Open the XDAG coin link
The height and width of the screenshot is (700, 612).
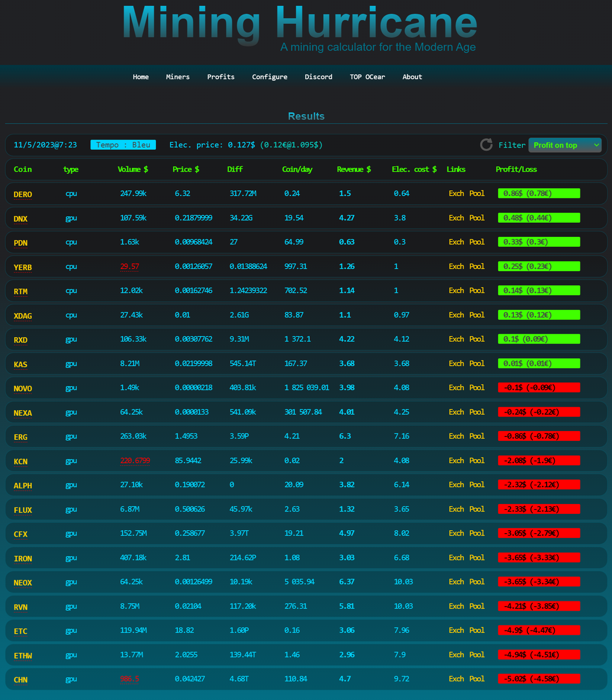(23, 316)
